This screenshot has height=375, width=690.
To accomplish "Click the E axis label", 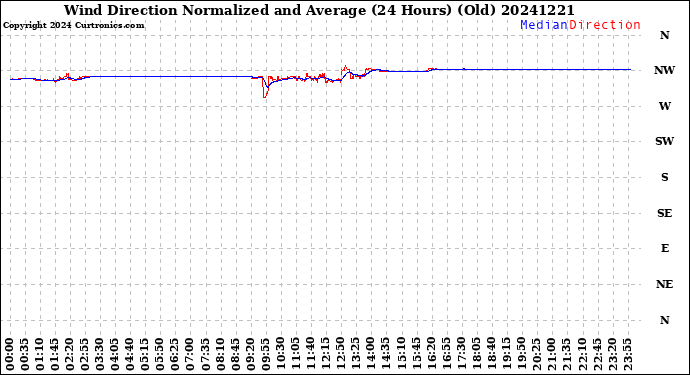I will pyautogui.click(x=664, y=248).
